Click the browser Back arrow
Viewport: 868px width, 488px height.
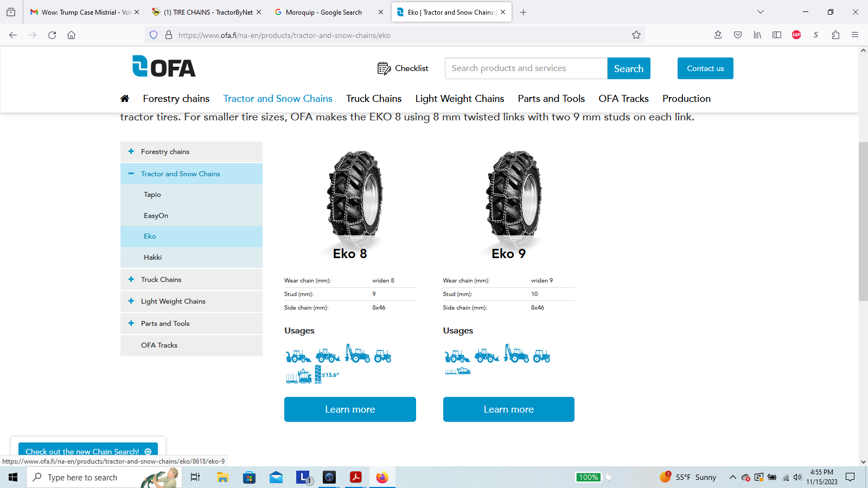(13, 35)
